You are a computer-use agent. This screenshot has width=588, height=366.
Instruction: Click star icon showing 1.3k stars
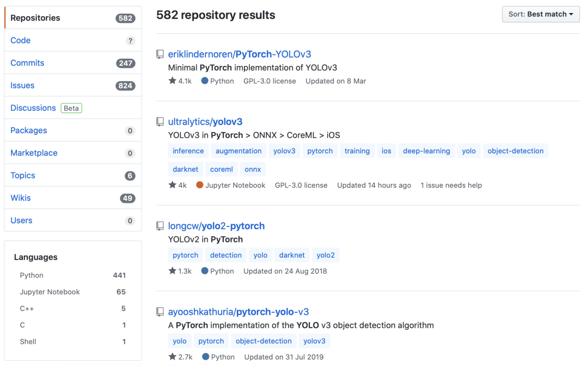pos(173,271)
